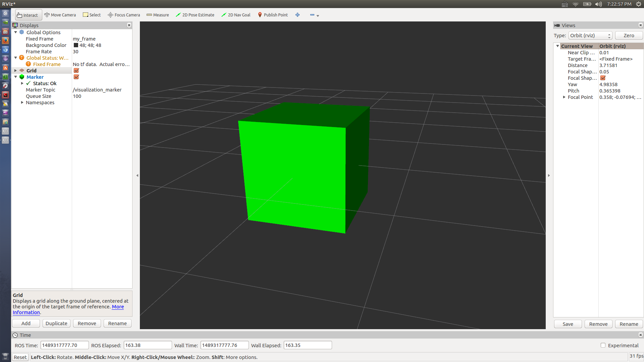Select the Frame Rate value 30

coord(75,52)
